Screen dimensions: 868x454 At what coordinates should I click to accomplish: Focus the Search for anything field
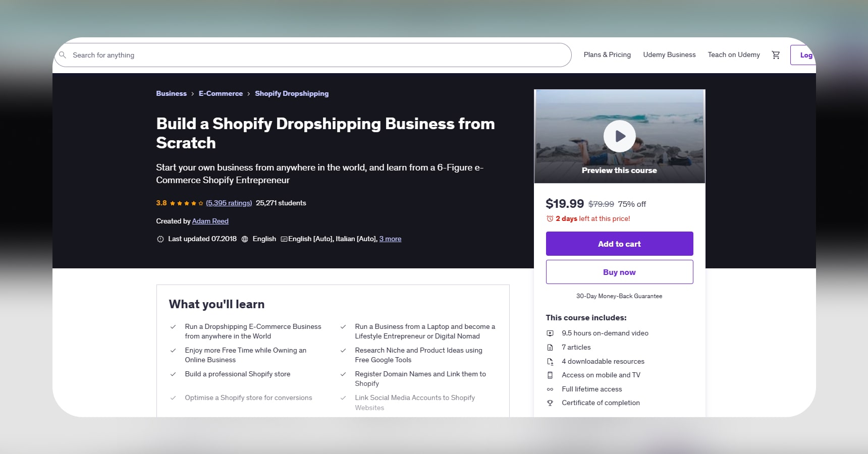point(313,55)
